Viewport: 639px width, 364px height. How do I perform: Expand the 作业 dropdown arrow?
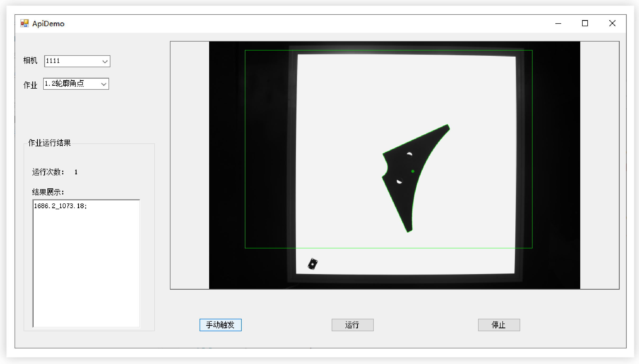tap(103, 84)
